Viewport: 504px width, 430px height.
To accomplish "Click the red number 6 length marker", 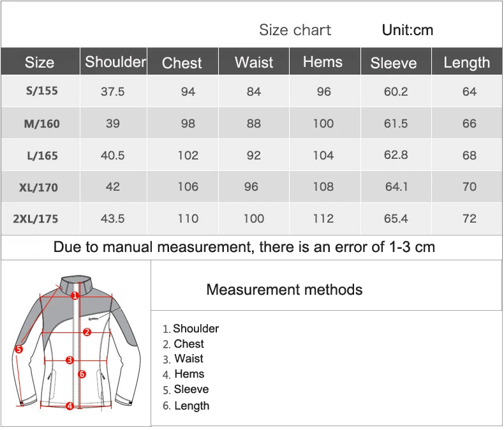I will pyautogui.click(x=82, y=374).
